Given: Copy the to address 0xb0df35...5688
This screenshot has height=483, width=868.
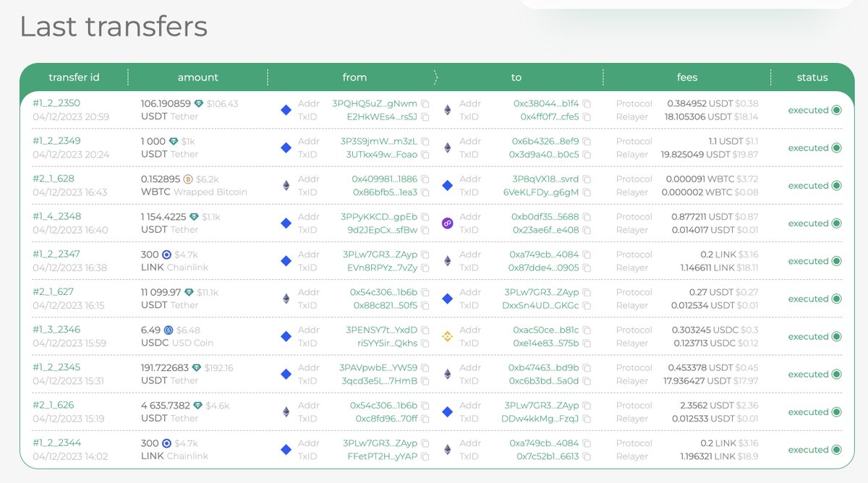Looking at the screenshot, I should coord(587,217).
